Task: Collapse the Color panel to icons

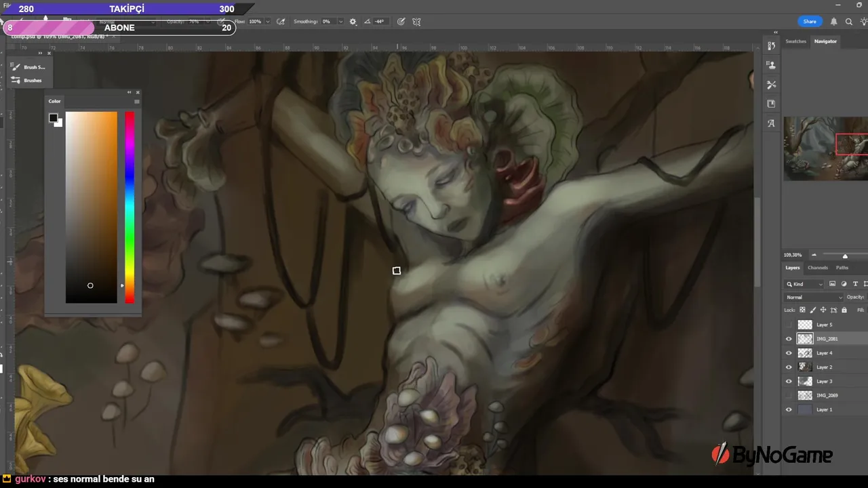Action: [x=129, y=92]
